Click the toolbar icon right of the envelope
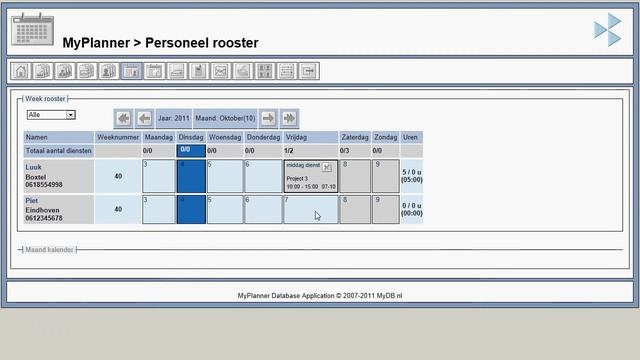The image size is (640, 360). (243, 71)
